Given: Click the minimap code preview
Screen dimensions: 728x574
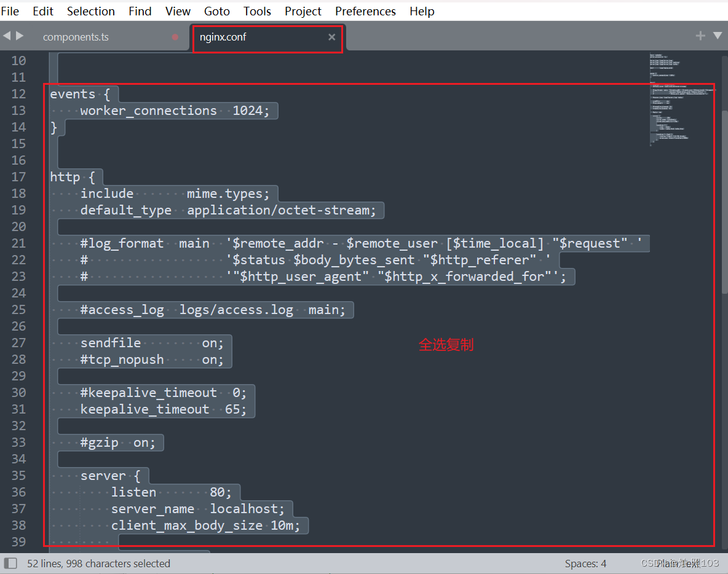Looking at the screenshot, I should click(x=681, y=100).
